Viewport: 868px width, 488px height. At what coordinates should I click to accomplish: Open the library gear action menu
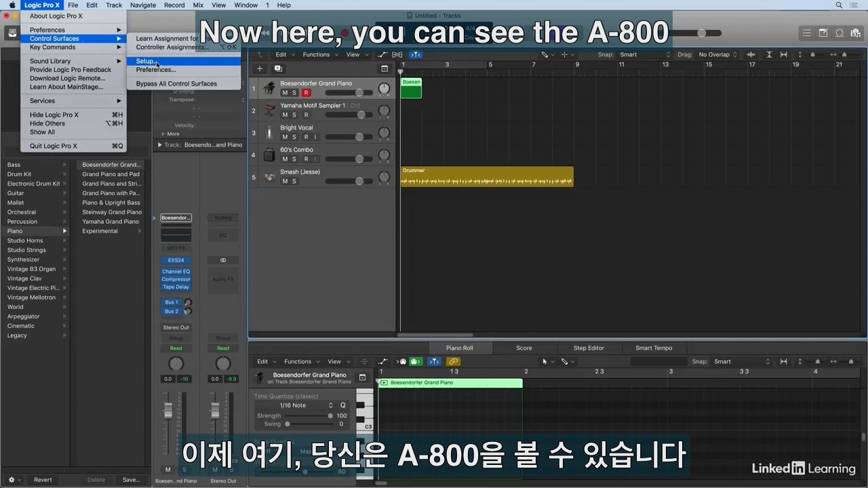tap(13, 480)
